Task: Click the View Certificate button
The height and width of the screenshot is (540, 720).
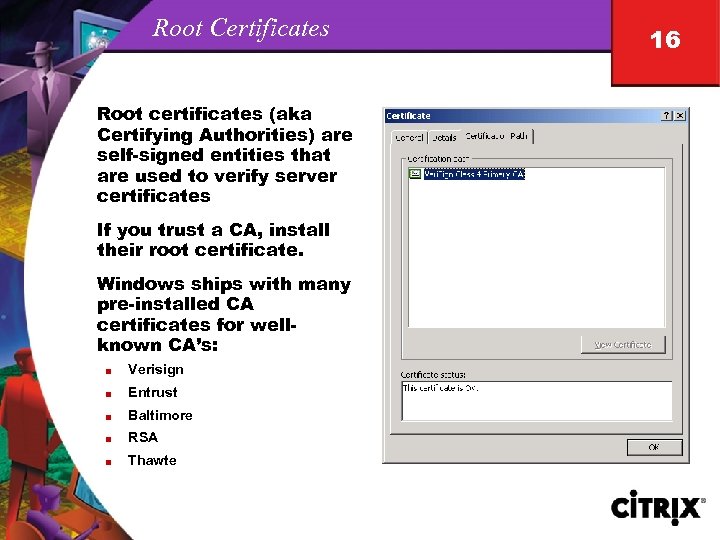Action: (x=623, y=344)
